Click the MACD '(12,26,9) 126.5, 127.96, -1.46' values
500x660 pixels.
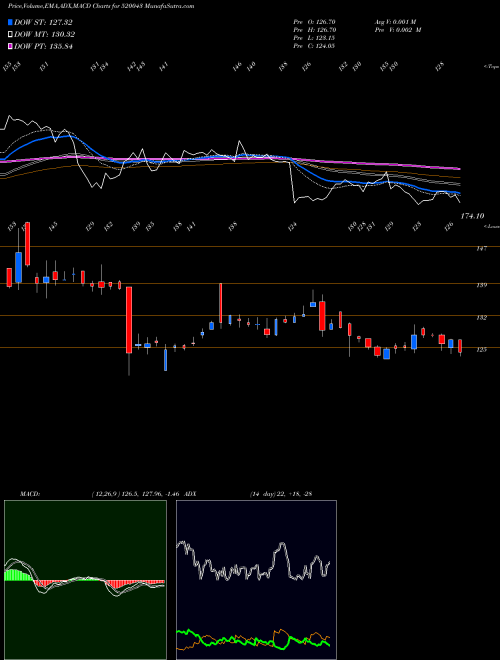pyautogui.click(x=136, y=494)
